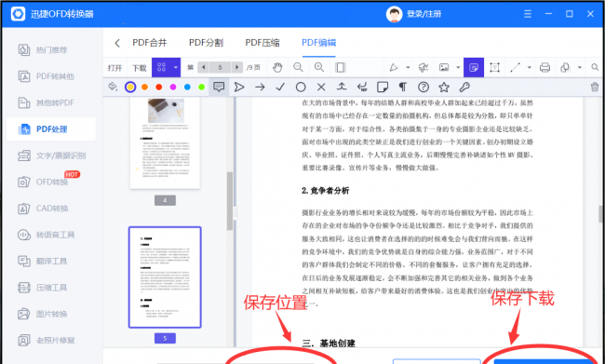605x364 pixels.
Task: Click the user avatar icon
Action: [x=394, y=14]
